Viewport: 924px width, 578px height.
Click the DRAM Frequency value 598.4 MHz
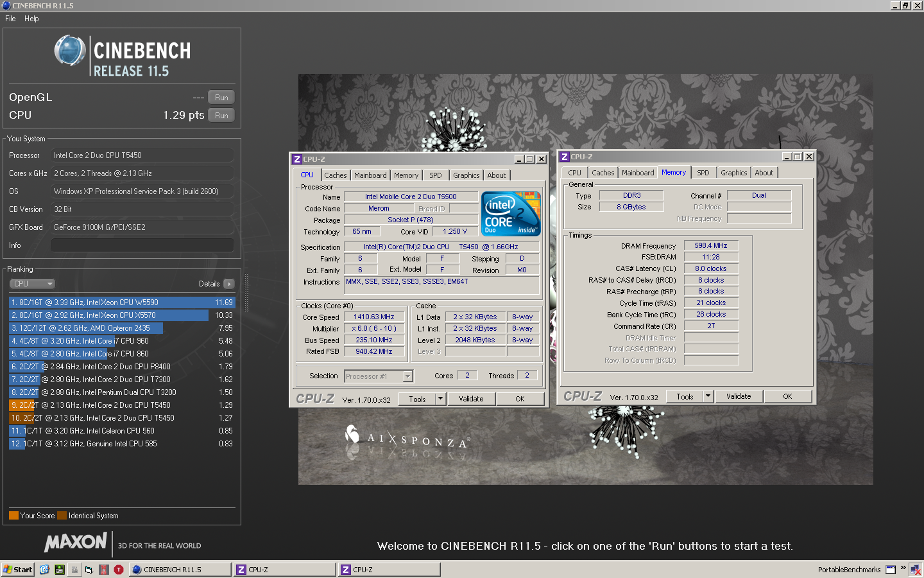[711, 245]
